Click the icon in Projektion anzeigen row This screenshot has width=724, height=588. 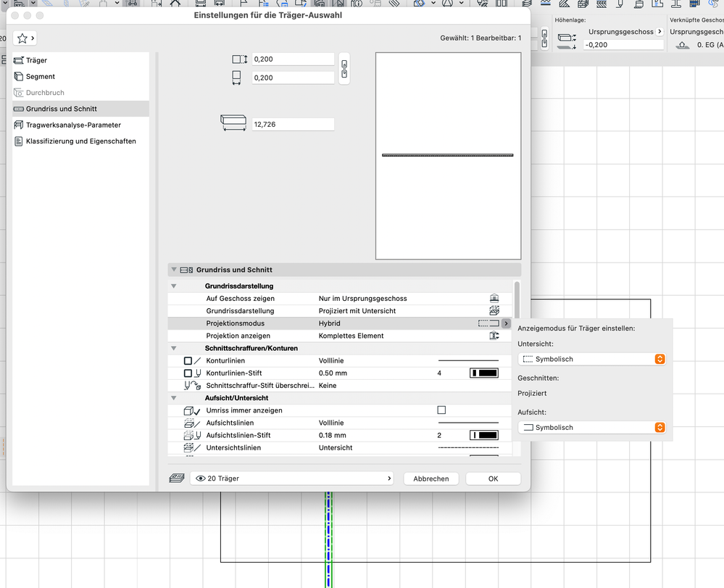[x=494, y=336]
